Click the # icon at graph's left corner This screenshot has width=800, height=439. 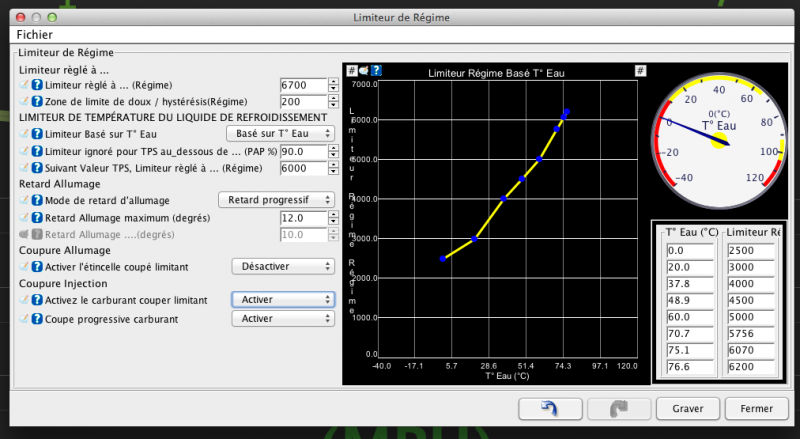pos(352,70)
